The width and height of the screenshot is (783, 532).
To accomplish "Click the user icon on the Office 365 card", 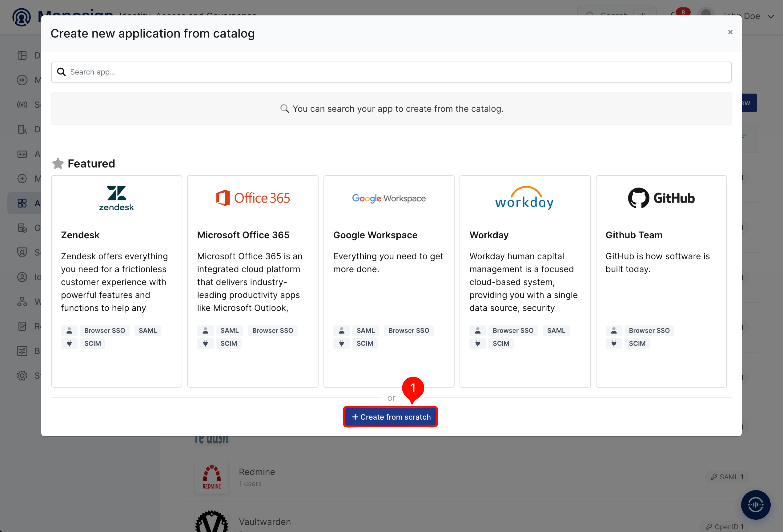I will (205, 331).
